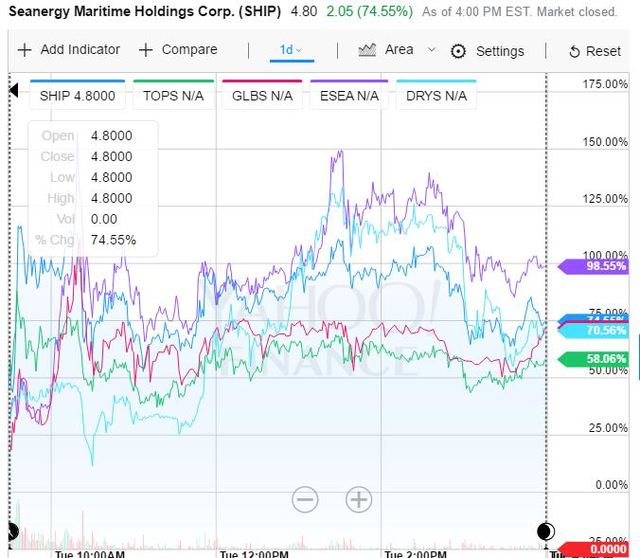
Task: Click the Area chart type icon
Action: (x=368, y=49)
